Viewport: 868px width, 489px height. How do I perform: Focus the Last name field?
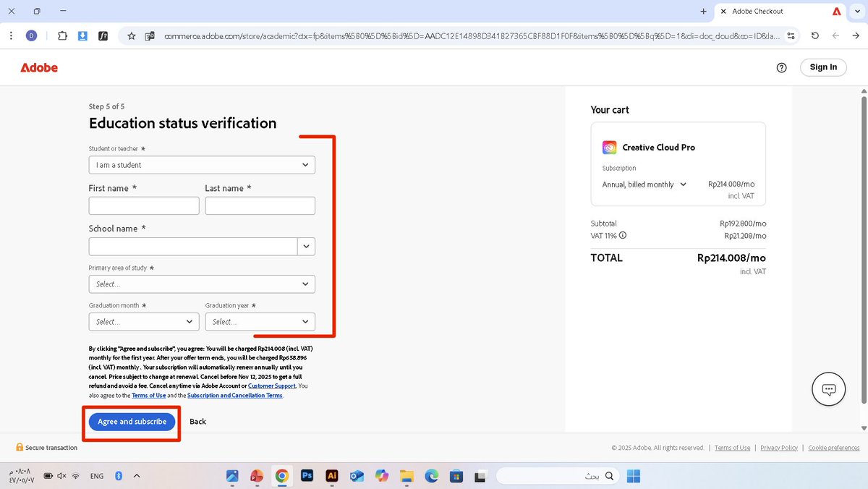tap(260, 205)
